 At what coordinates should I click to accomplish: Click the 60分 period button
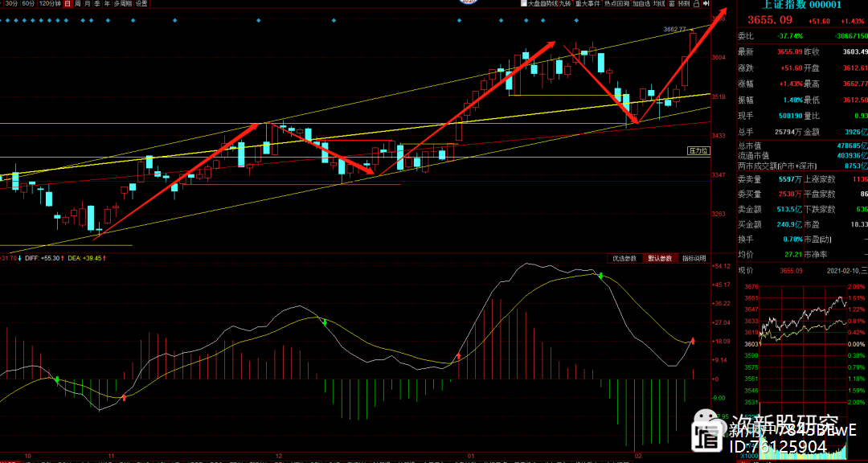pos(29,4)
